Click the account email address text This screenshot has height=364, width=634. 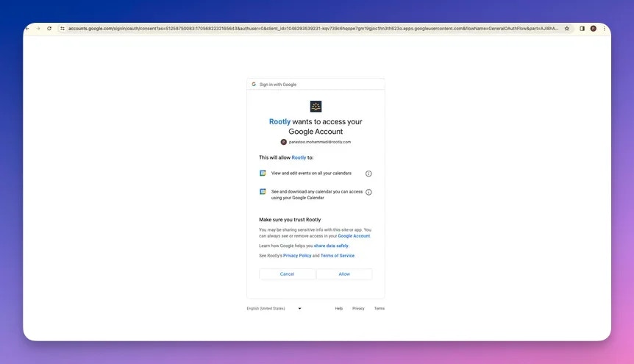[x=320, y=142]
